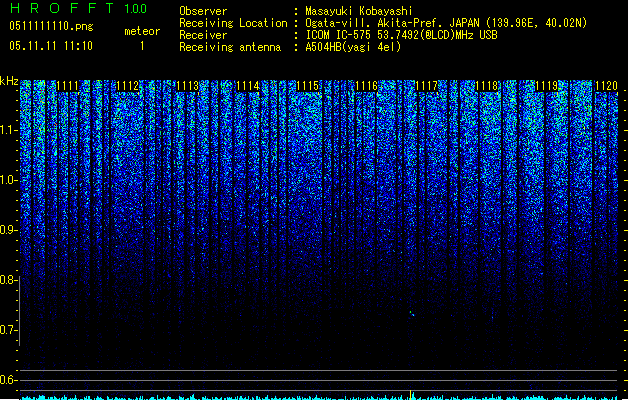Click the Receiver label

(x=203, y=35)
